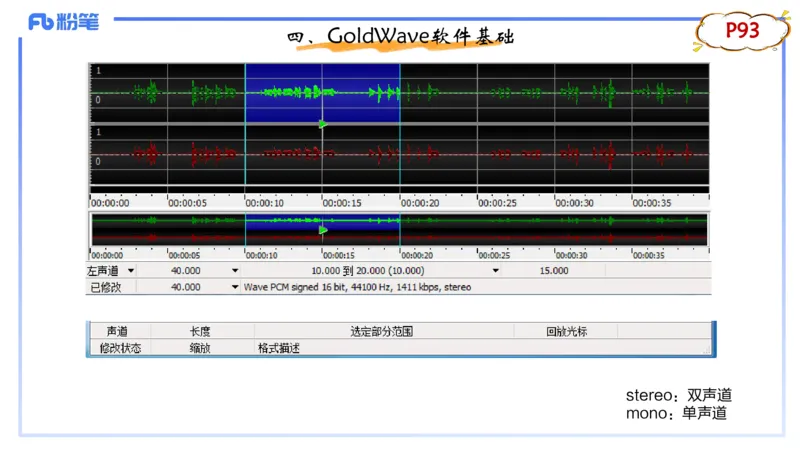Open the selection range dropdown arrow
800x450 pixels.
[x=495, y=270]
